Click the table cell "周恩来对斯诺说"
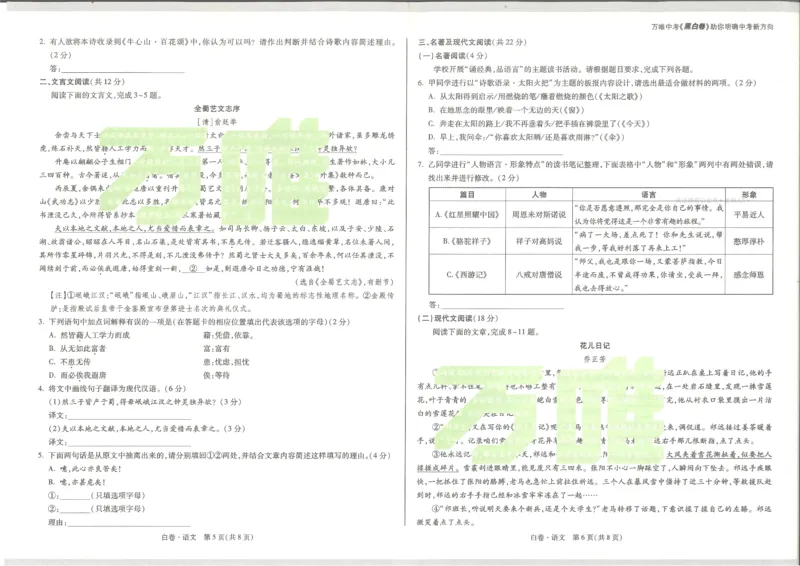Image resolution: width=800 pixels, height=566 pixels. coord(539,214)
